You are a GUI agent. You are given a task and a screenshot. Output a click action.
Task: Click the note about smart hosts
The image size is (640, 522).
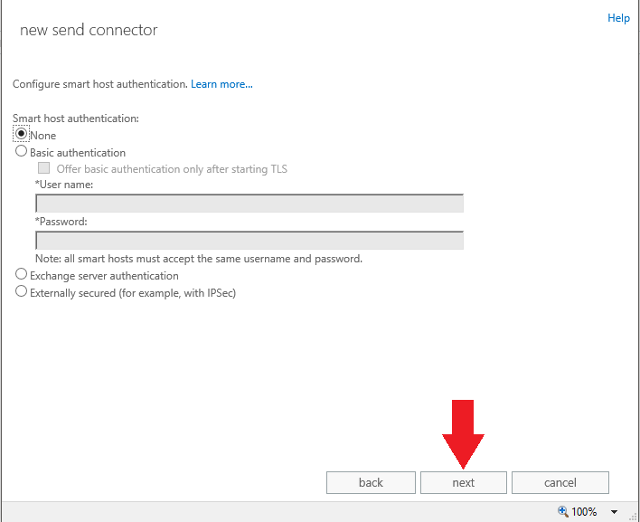199,259
